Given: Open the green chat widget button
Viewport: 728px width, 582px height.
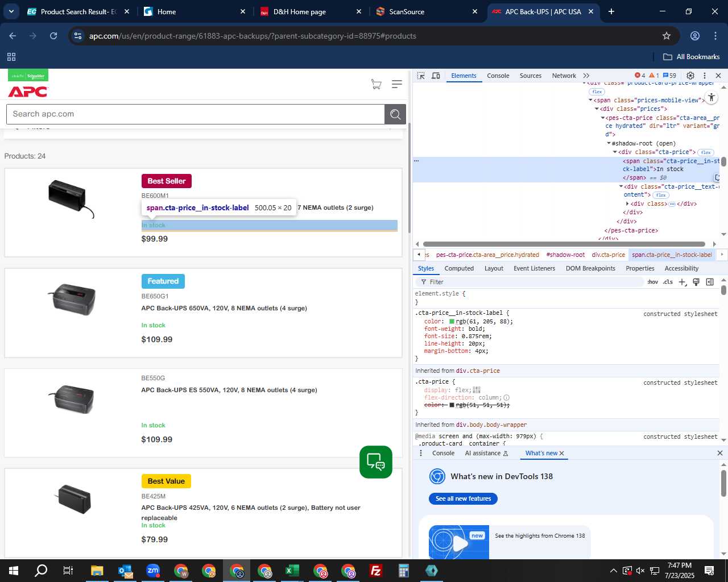Looking at the screenshot, I should (376, 462).
